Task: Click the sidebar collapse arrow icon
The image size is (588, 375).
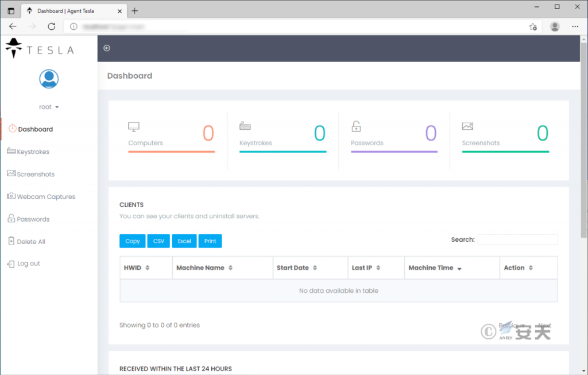Action: (107, 48)
